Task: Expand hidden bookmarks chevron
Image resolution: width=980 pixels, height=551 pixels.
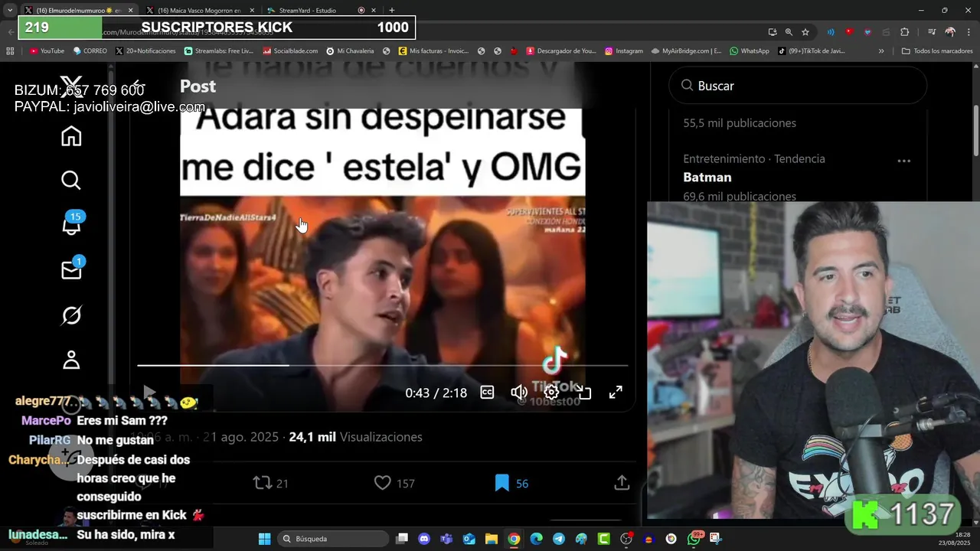Action: [x=881, y=51]
